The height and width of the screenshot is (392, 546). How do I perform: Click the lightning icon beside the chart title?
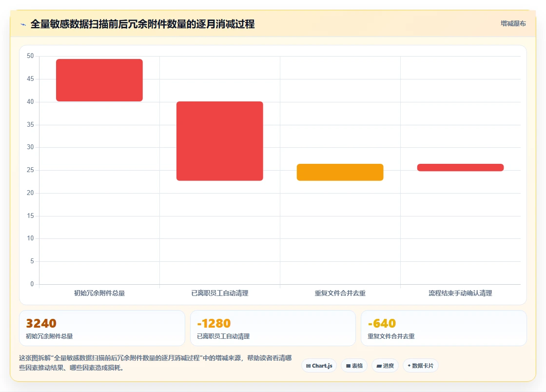[23, 24]
